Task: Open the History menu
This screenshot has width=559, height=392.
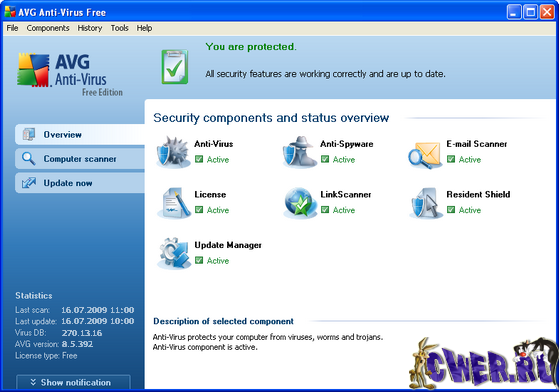Action: [90, 28]
